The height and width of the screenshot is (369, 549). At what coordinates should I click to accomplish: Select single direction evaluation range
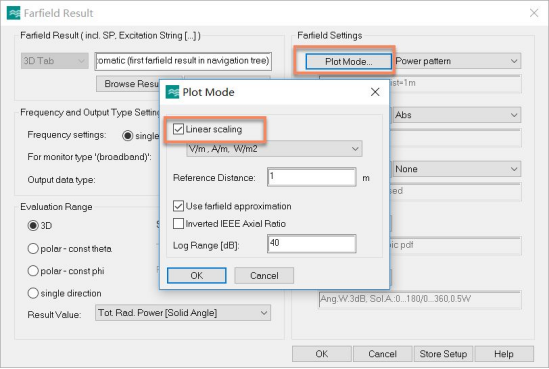pyautogui.click(x=33, y=293)
